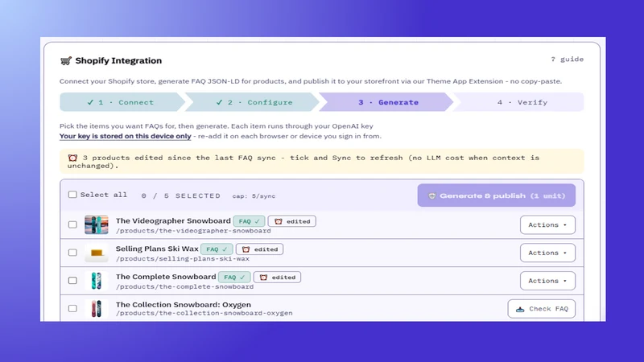The image size is (644, 362).
Task: Click FAQ badge on The Complete Snowboard
Action: pos(234,277)
